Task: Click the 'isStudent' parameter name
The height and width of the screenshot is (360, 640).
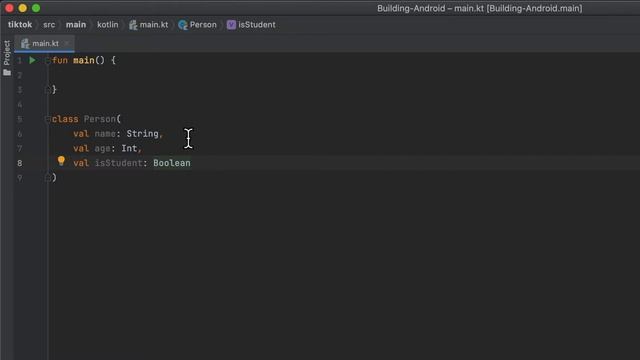Action: point(118,163)
